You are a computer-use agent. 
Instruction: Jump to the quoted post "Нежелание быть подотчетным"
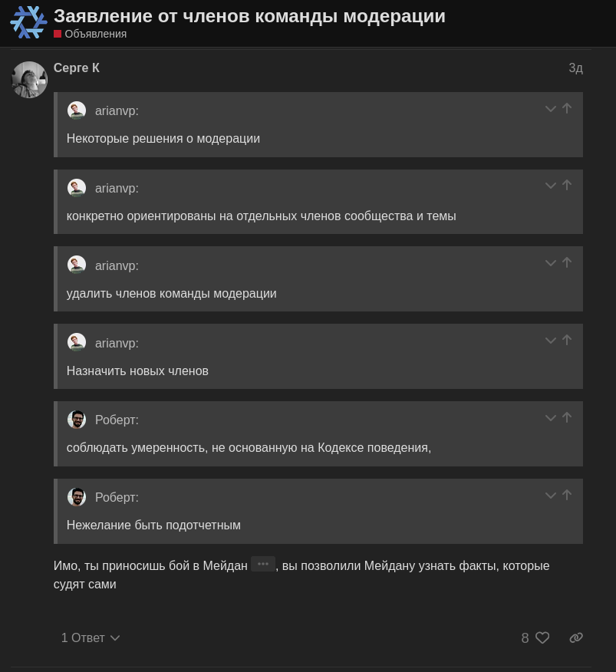point(567,496)
